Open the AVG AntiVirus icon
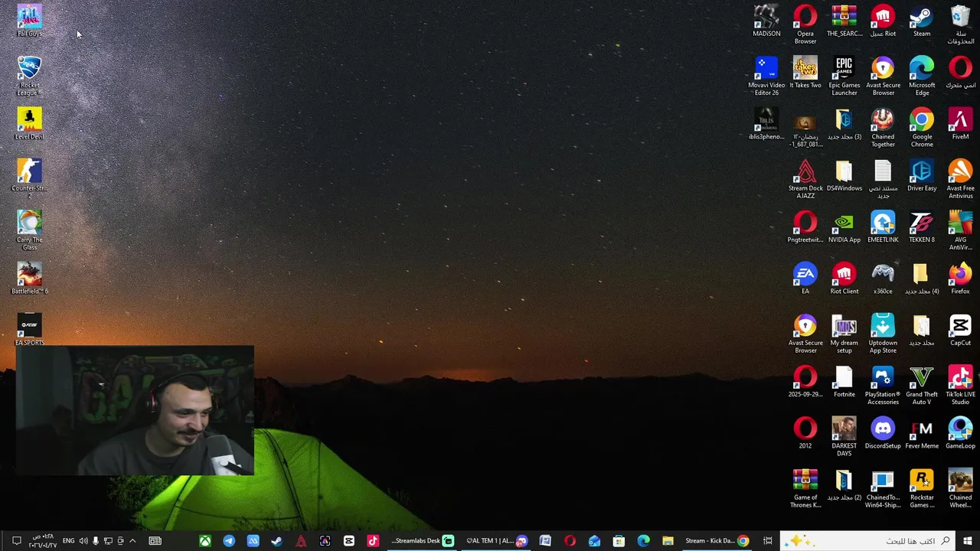This screenshot has height=551, width=980. [x=961, y=230]
